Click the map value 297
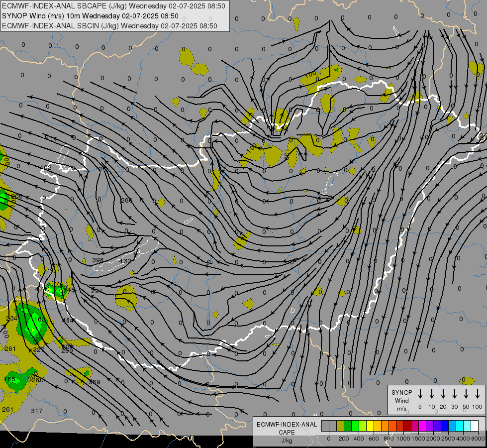This screenshot has width=487, height=448. tap(97, 291)
